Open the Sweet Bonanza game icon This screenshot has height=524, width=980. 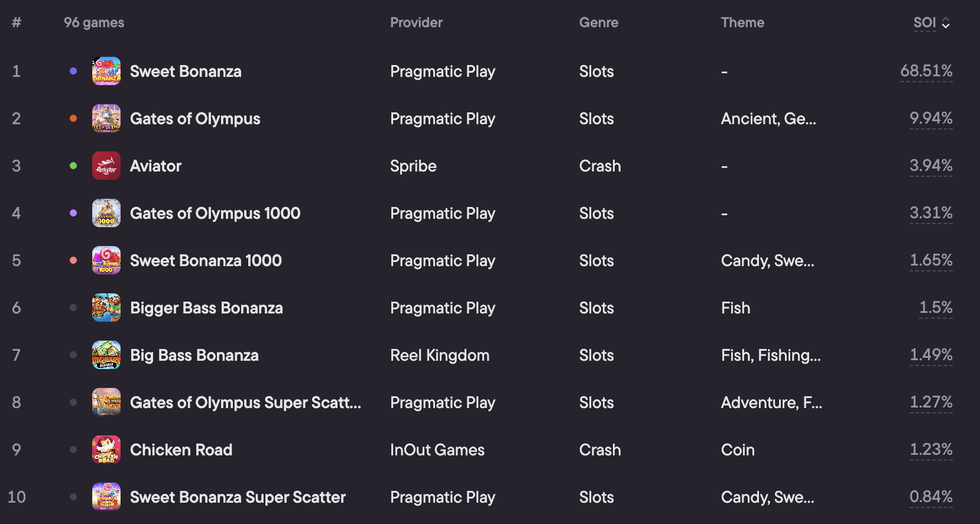pyautogui.click(x=106, y=71)
